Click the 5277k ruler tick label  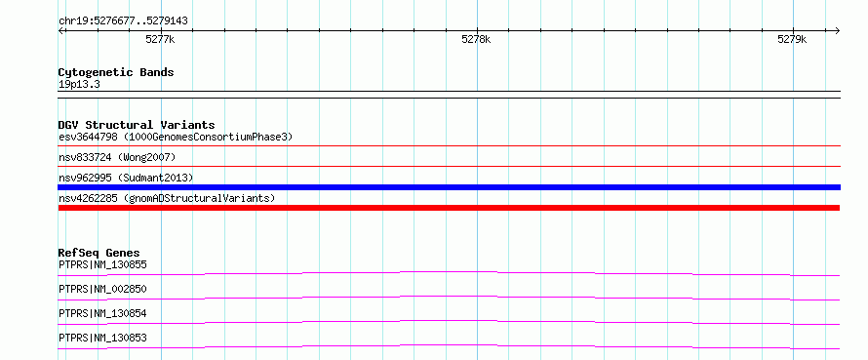(x=161, y=39)
